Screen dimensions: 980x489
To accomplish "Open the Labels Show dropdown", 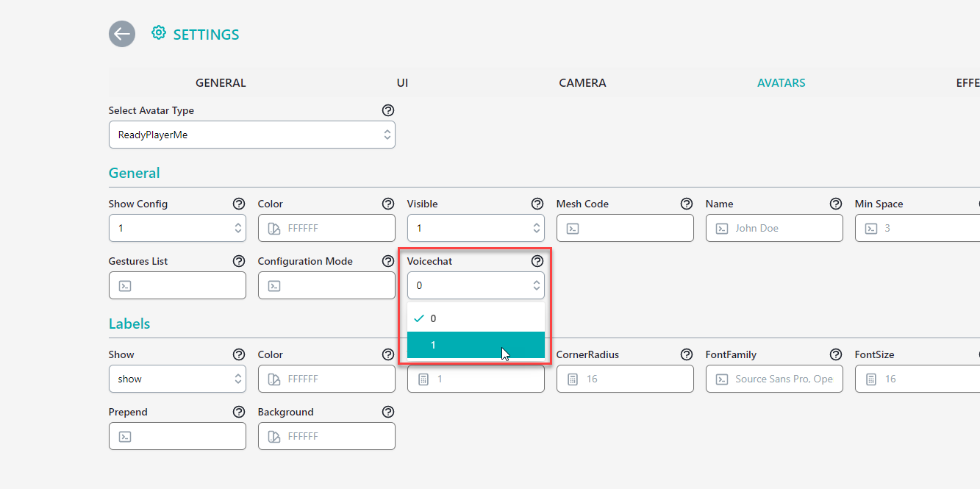I will coord(177,379).
